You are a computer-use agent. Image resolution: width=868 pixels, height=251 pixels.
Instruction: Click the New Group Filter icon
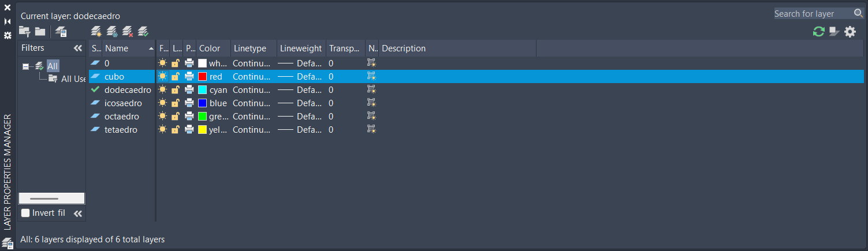40,31
